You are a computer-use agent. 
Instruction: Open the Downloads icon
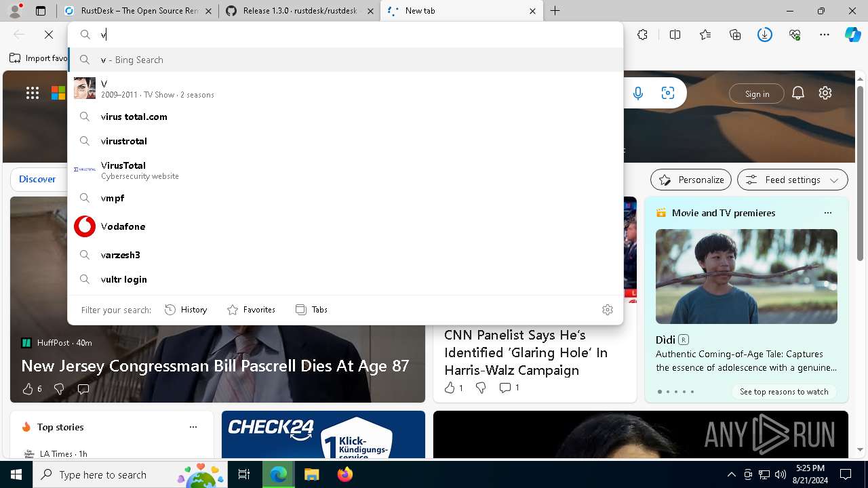tap(765, 35)
